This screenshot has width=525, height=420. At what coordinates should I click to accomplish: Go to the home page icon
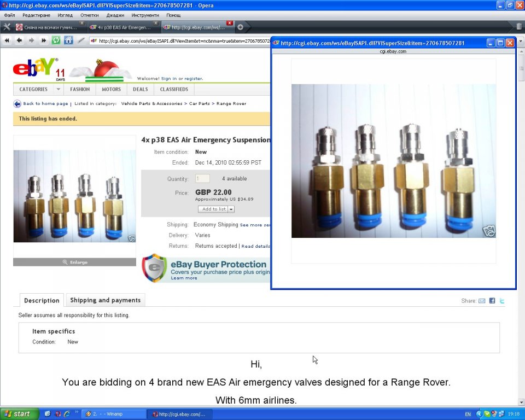(68, 40)
